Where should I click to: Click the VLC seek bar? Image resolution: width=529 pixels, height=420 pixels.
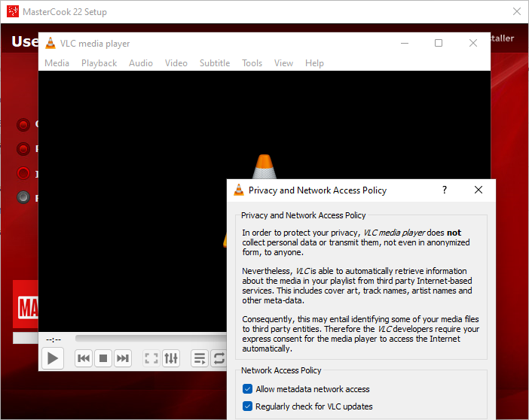[x=151, y=338]
